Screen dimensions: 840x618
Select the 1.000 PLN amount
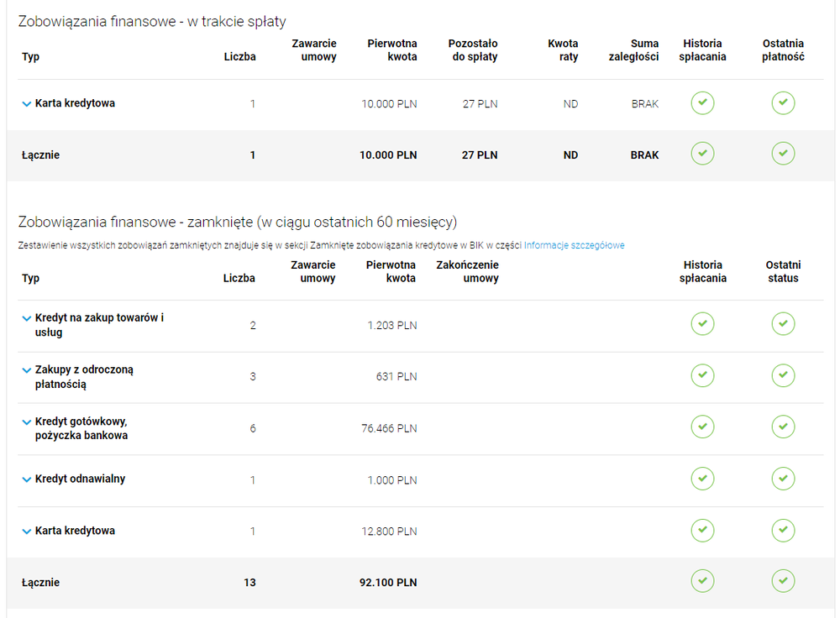tap(392, 479)
